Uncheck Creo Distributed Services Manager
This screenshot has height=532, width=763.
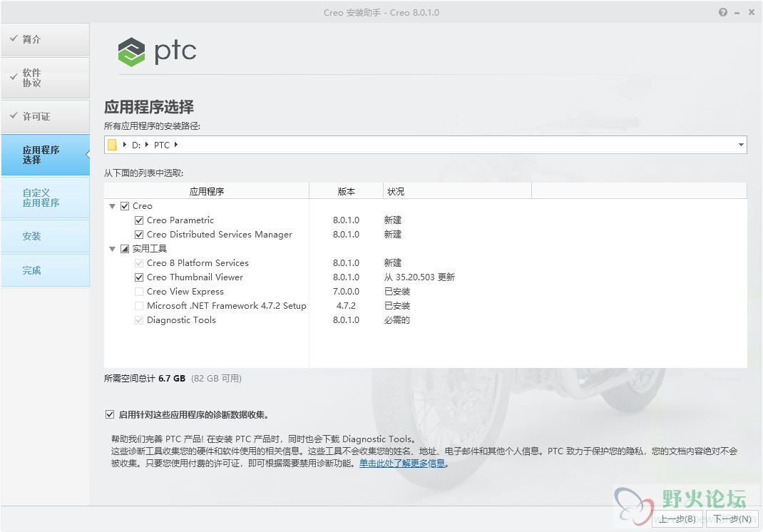(139, 235)
